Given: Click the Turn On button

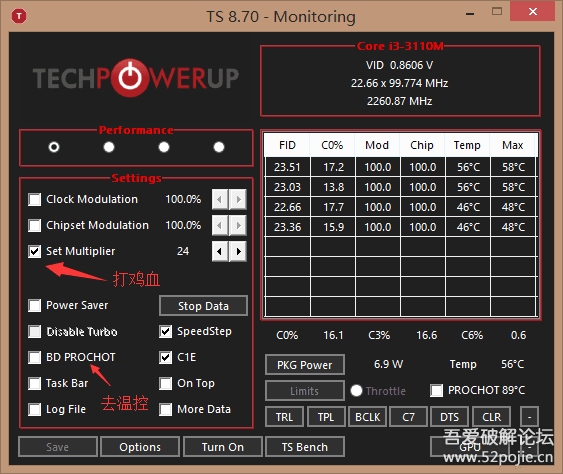Looking at the screenshot, I should 223,447.
